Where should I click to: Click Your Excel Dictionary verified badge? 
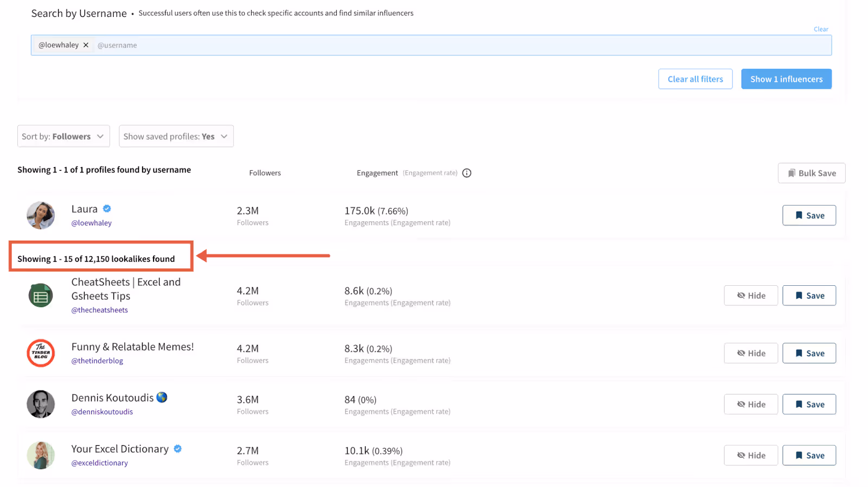[177, 448]
